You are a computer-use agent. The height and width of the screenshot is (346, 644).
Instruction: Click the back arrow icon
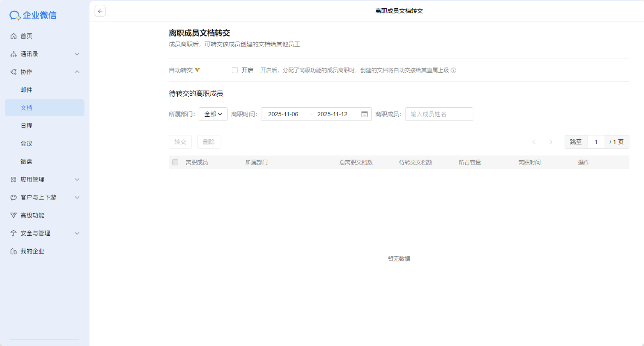pos(100,11)
